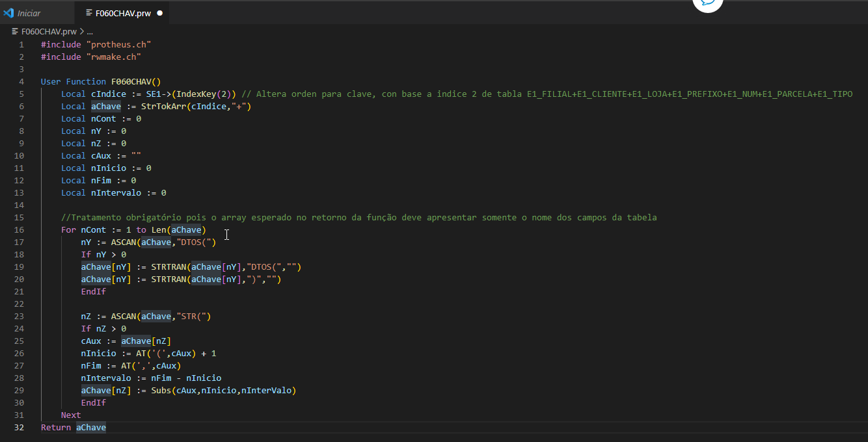
Task: Click "User Function" keywords on line 4
Action: pyautogui.click(x=74, y=81)
